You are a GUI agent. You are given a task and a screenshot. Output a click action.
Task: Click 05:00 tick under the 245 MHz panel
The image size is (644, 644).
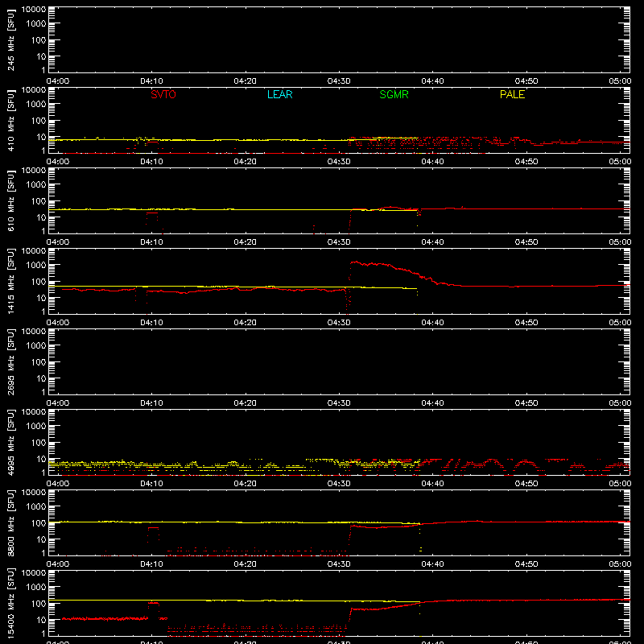(620, 81)
